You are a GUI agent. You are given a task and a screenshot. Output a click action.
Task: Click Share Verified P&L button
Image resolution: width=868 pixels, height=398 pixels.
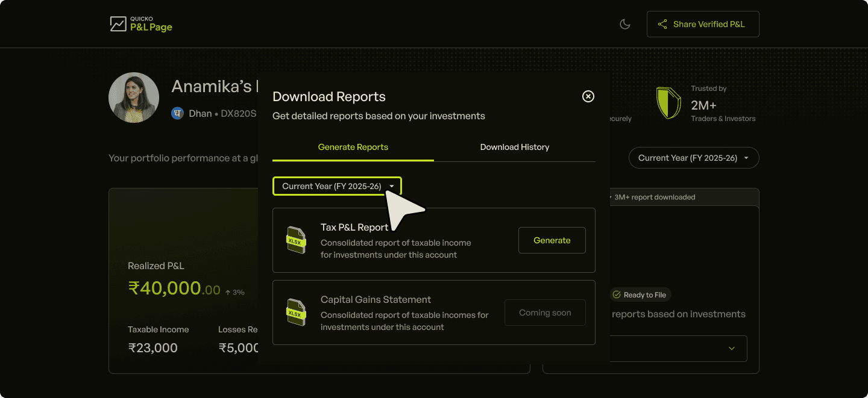(703, 24)
